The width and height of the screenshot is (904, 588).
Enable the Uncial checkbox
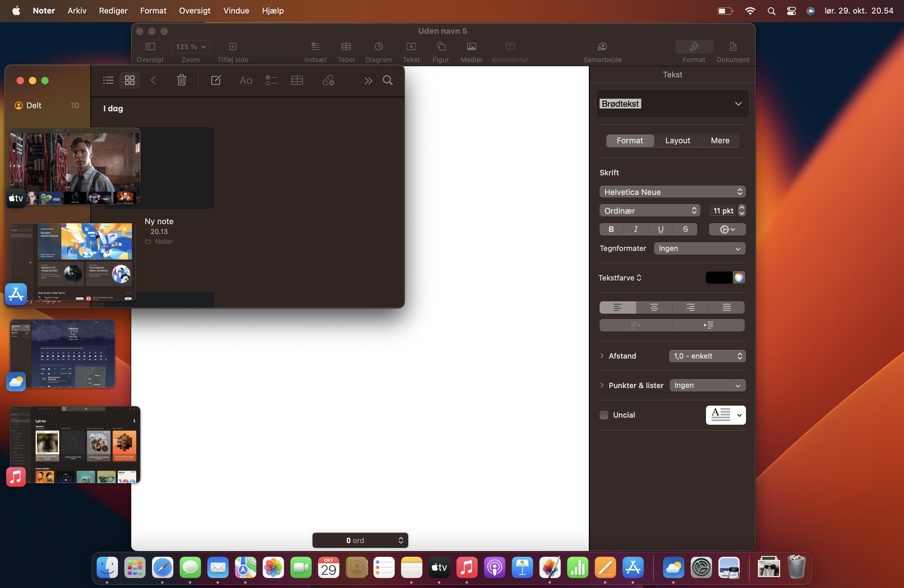point(604,415)
